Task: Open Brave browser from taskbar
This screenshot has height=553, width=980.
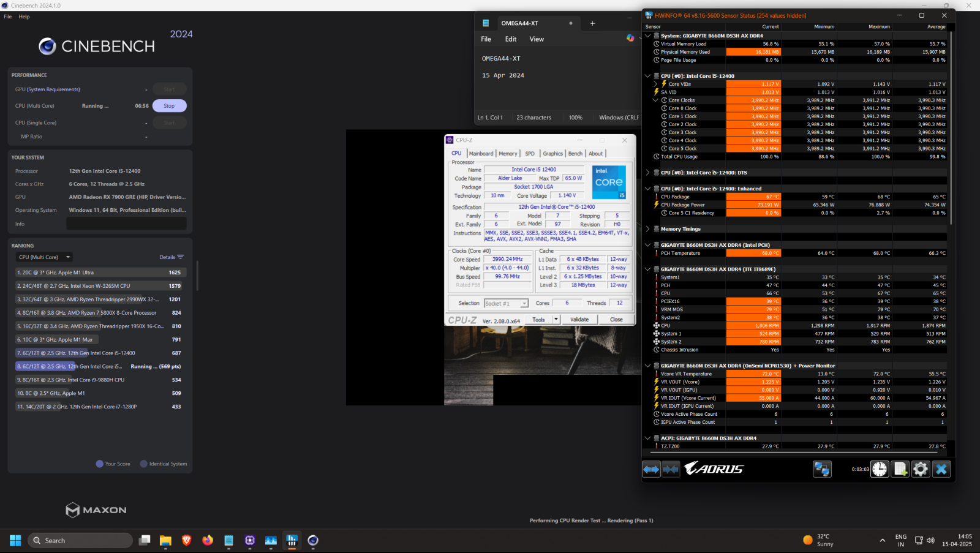Action: point(187,540)
